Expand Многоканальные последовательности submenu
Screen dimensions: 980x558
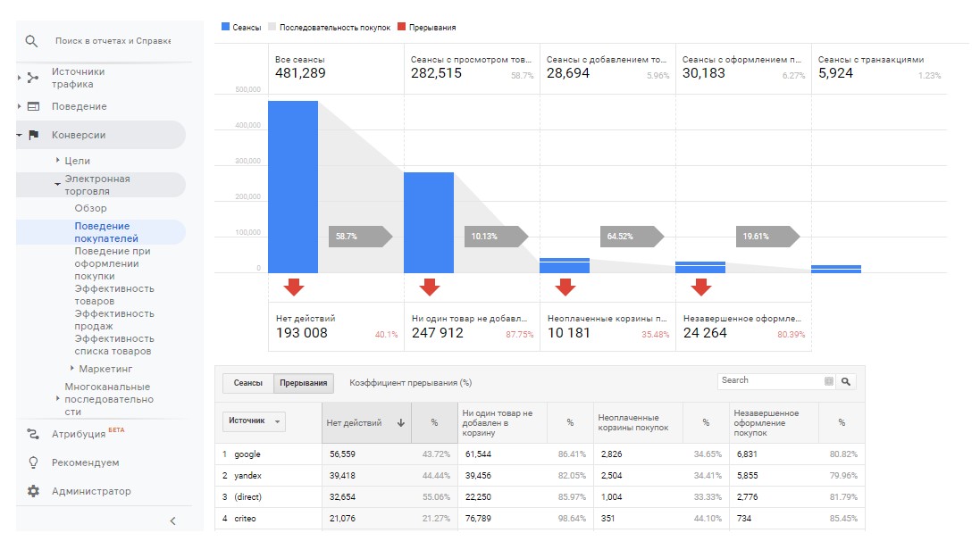pos(57,399)
